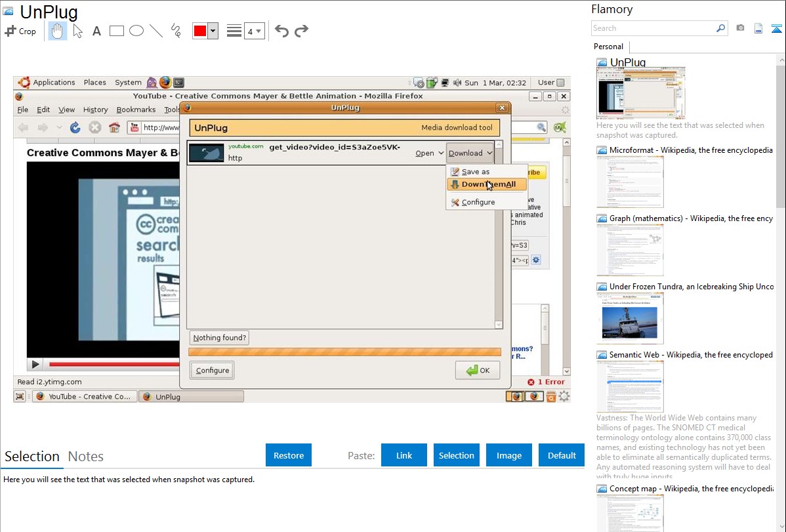Activate the hand pan tool
The image size is (786, 532).
point(57,31)
